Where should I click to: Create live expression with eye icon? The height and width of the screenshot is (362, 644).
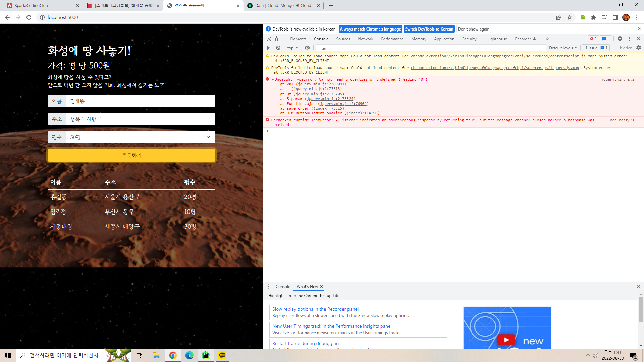307,48
